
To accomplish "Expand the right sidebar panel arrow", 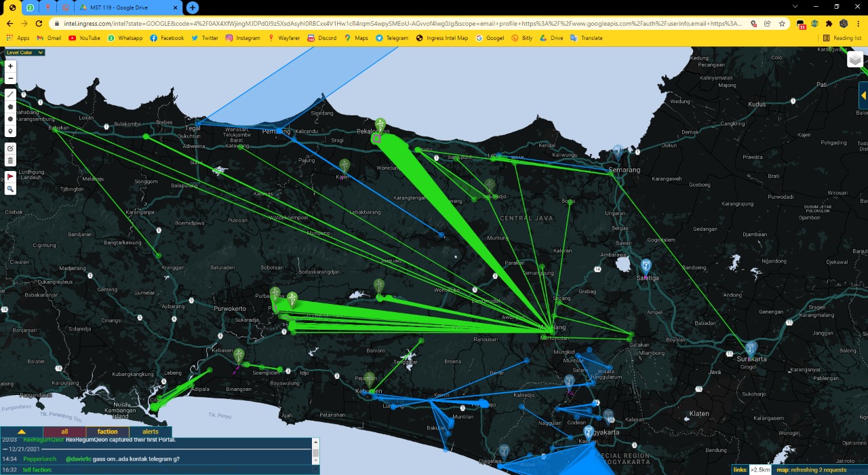I will (x=863, y=96).
